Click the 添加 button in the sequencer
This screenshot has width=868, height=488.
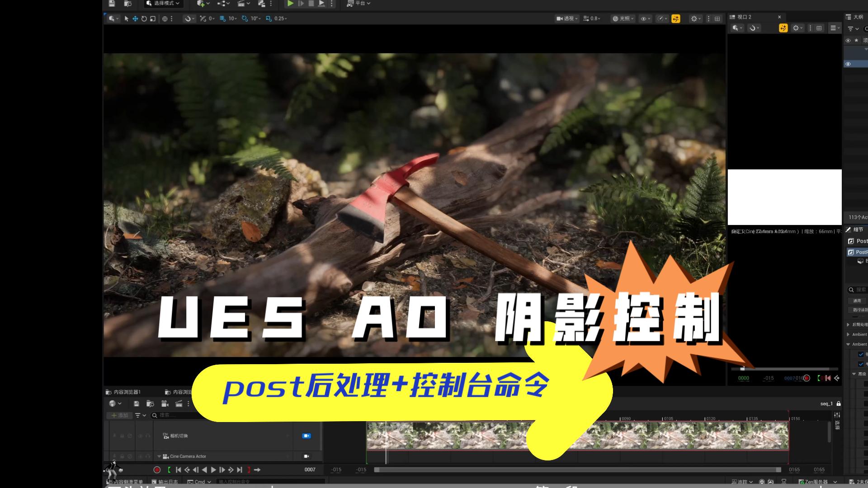(119, 415)
